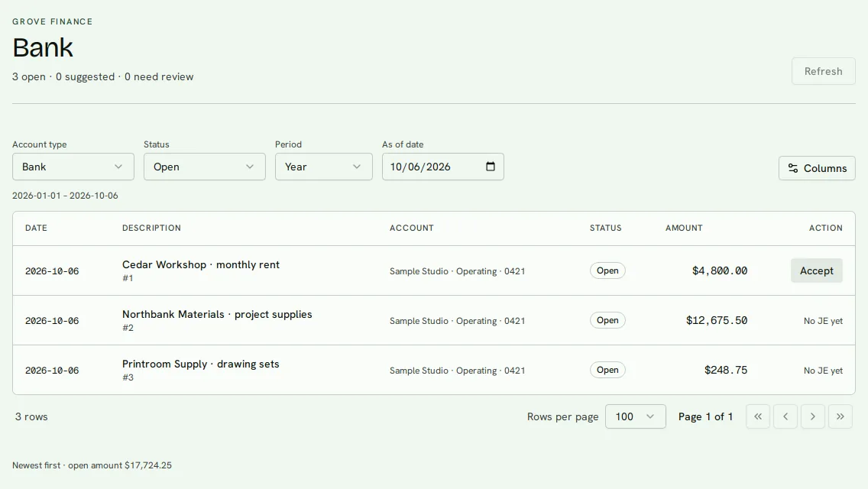
Task: Click the #3 reference under Printroom Supply
Action: (x=128, y=377)
